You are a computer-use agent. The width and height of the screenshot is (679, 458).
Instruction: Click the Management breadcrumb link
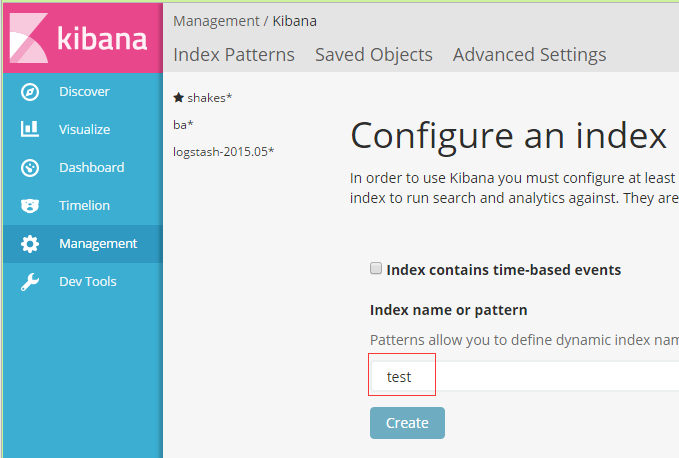(x=216, y=21)
